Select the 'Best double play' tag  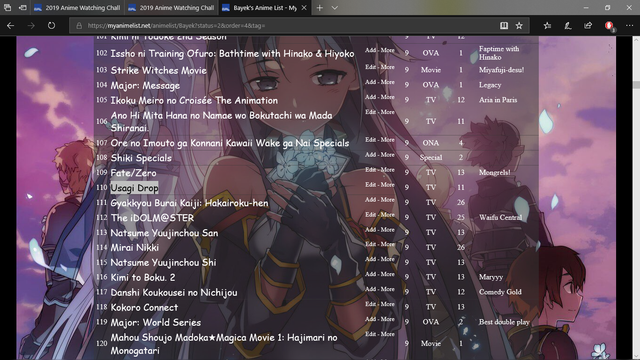click(504, 322)
